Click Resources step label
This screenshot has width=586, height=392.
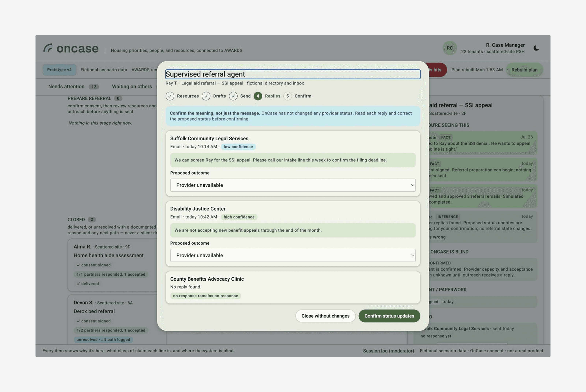tap(188, 96)
